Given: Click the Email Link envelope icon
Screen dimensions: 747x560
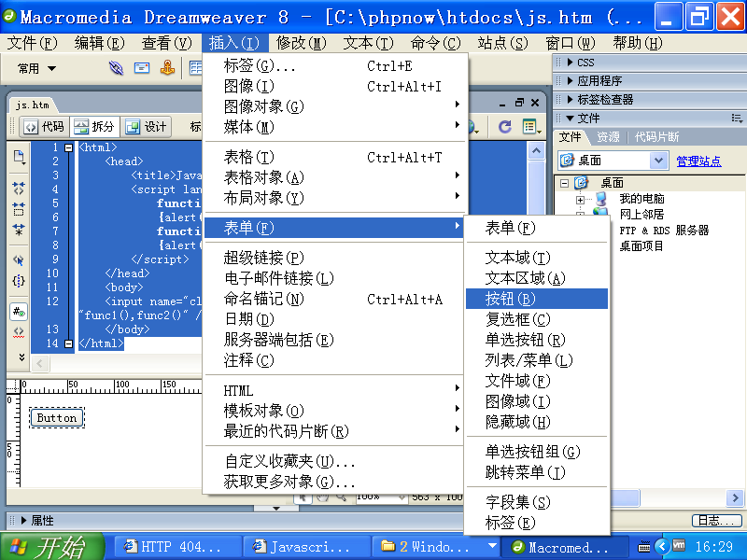Looking at the screenshot, I should (142, 68).
